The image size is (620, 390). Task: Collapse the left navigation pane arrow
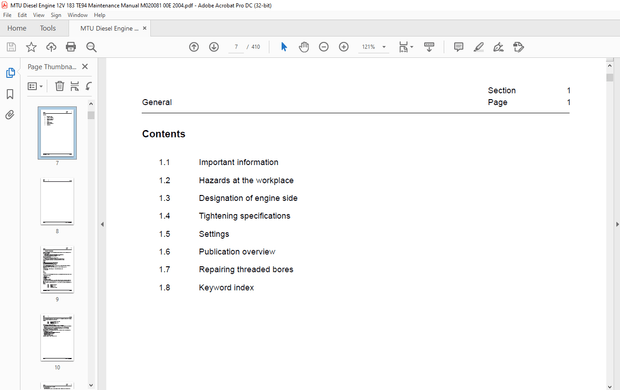102,224
